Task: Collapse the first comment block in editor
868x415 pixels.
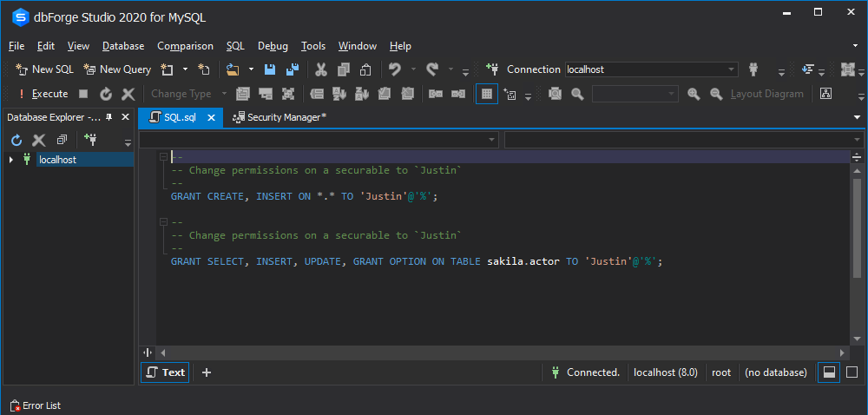Action: (x=163, y=157)
